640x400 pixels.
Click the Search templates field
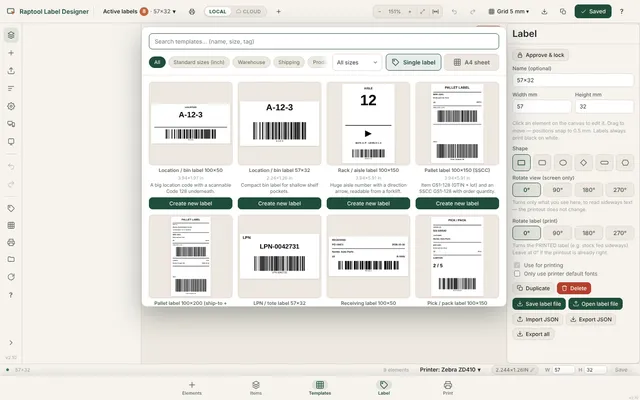click(324, 41)
